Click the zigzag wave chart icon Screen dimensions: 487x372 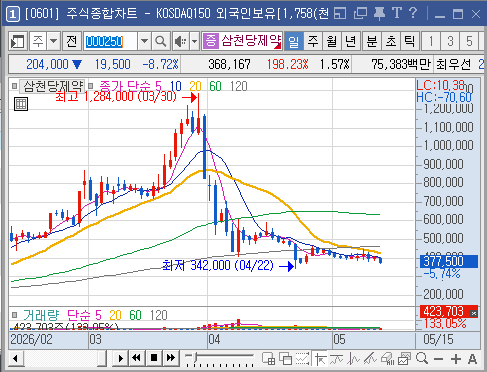tap(353, 359)
